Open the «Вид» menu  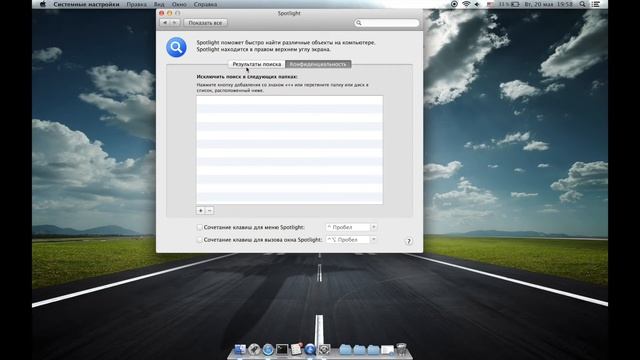(x=159, y=4)
